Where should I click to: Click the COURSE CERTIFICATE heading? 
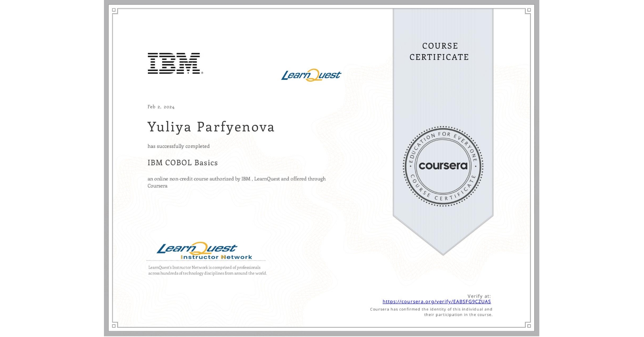439,52
